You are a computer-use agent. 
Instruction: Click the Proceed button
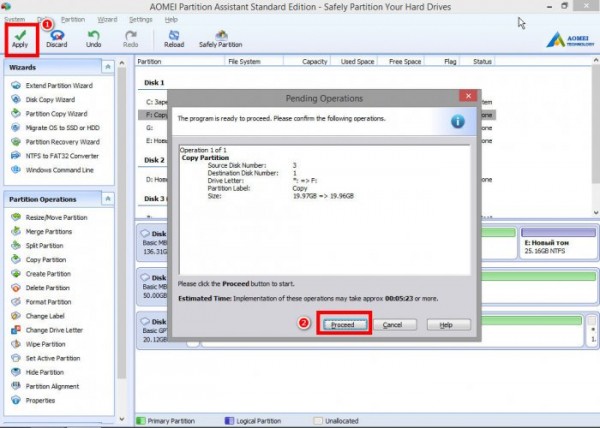click(343, 325)
